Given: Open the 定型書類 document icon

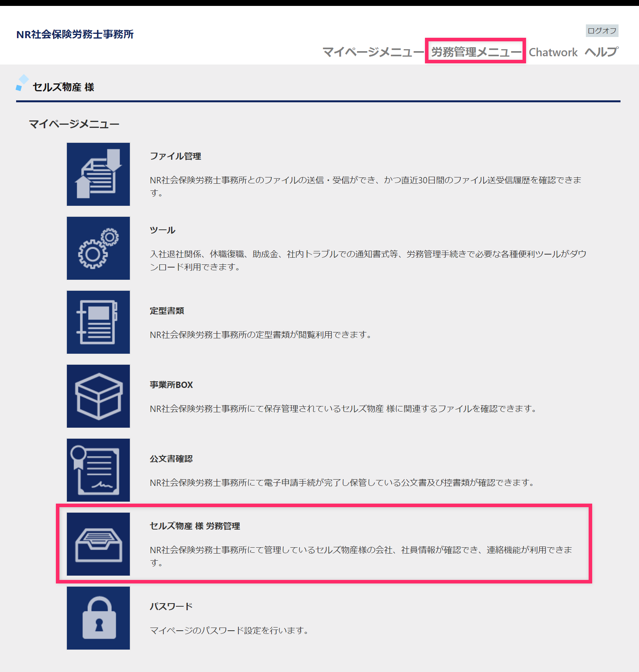Looking at the screenshot, I should click(98, 322).
